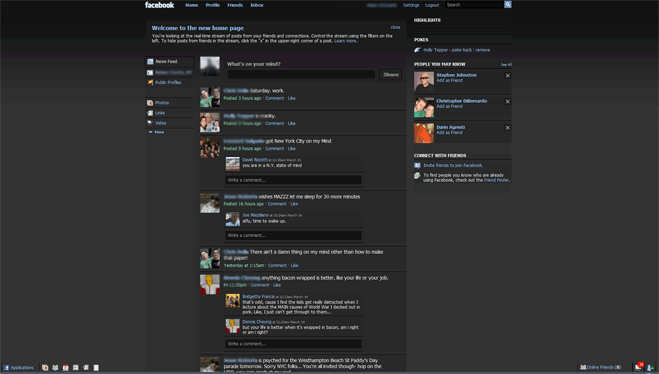Open third calendar-like icon in bottom bar

[x=66, y=367]
